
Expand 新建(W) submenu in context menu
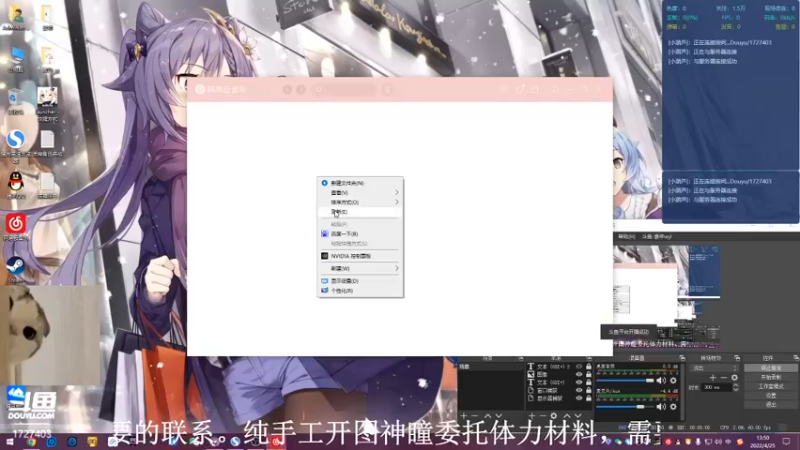point(360,268)
